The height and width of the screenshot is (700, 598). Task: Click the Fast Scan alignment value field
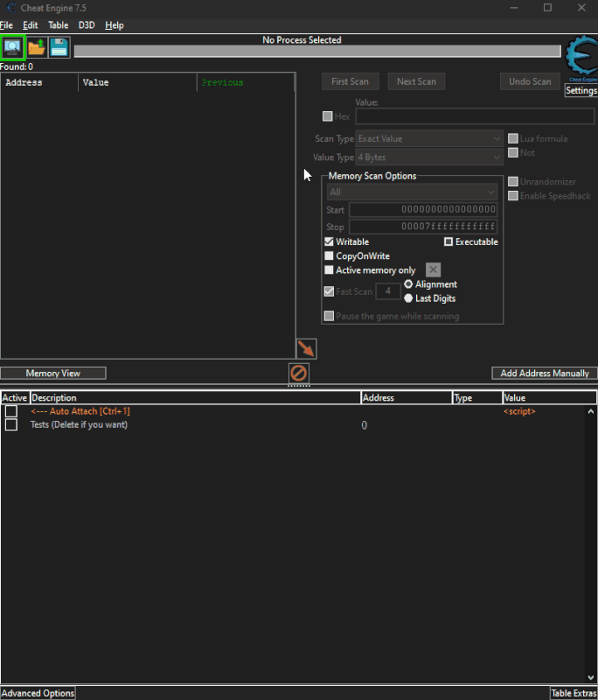point(388,291)
